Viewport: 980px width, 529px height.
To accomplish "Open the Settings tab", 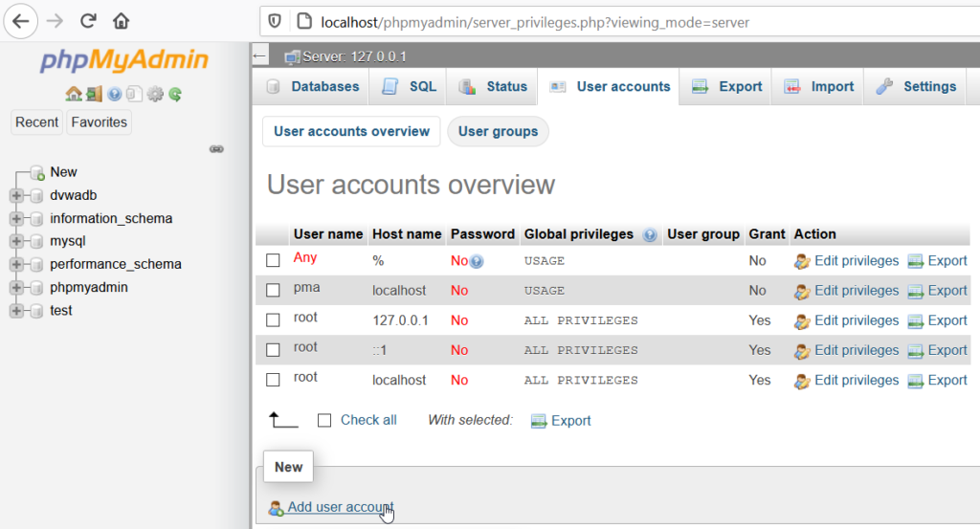I will 916,87.
